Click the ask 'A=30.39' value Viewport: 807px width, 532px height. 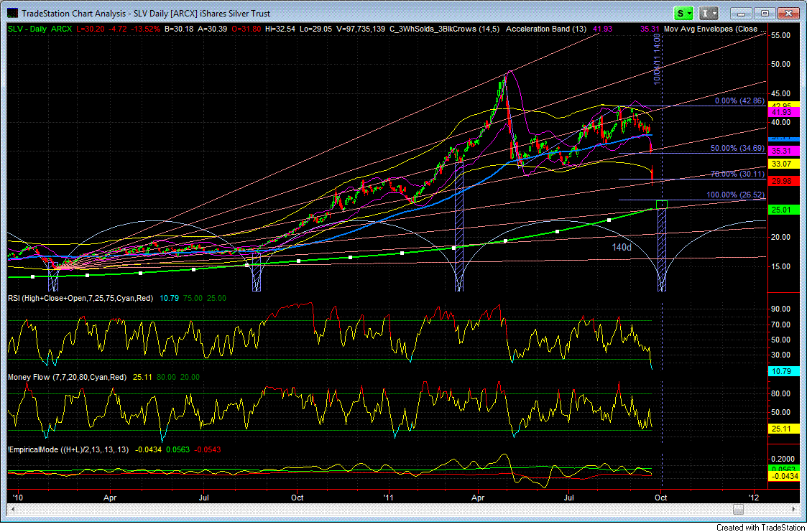211,29
